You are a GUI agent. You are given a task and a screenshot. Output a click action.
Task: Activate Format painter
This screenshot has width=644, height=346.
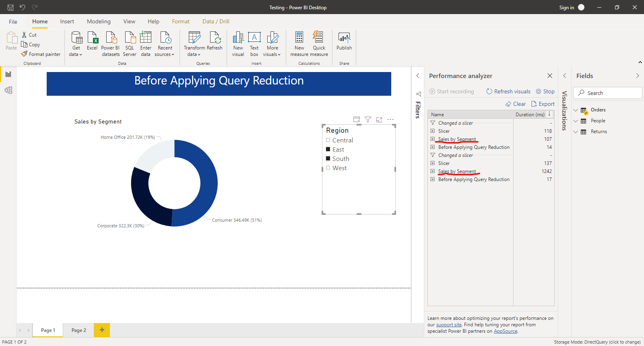coord(41,54)
